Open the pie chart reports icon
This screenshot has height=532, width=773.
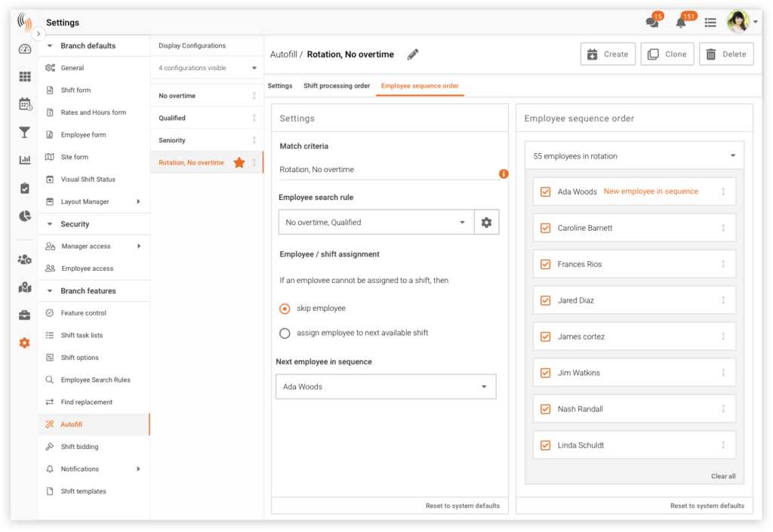pos(25,216)
